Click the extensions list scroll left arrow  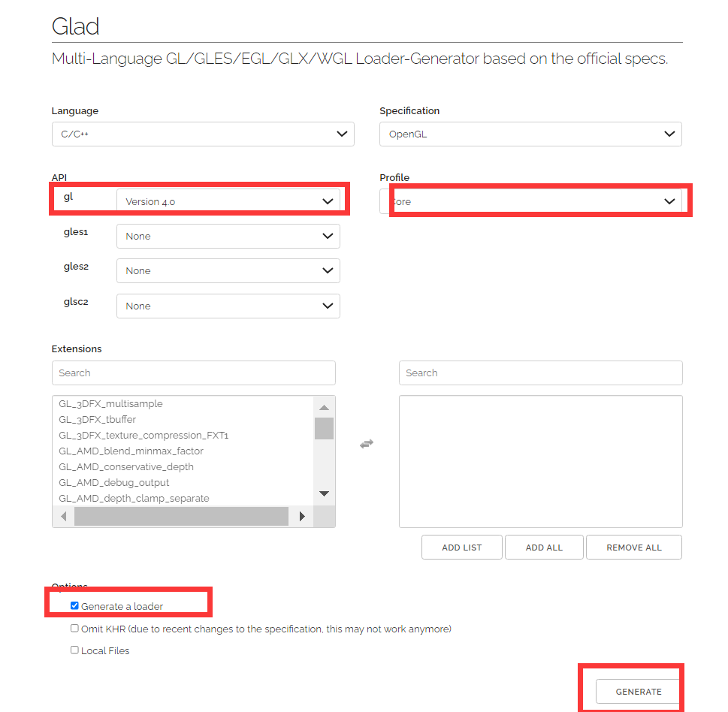tap(64, 516)
